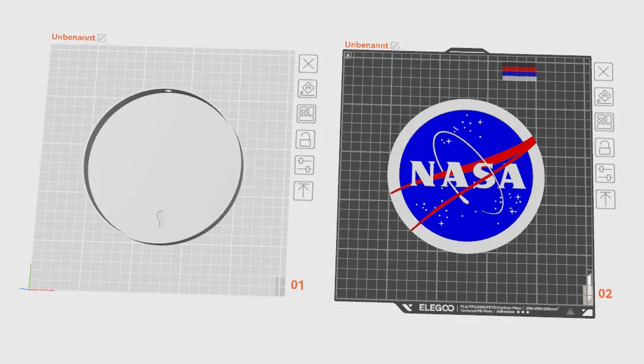Open plate settings for plate 02
644x364 pixels.
tap(603, 174)
